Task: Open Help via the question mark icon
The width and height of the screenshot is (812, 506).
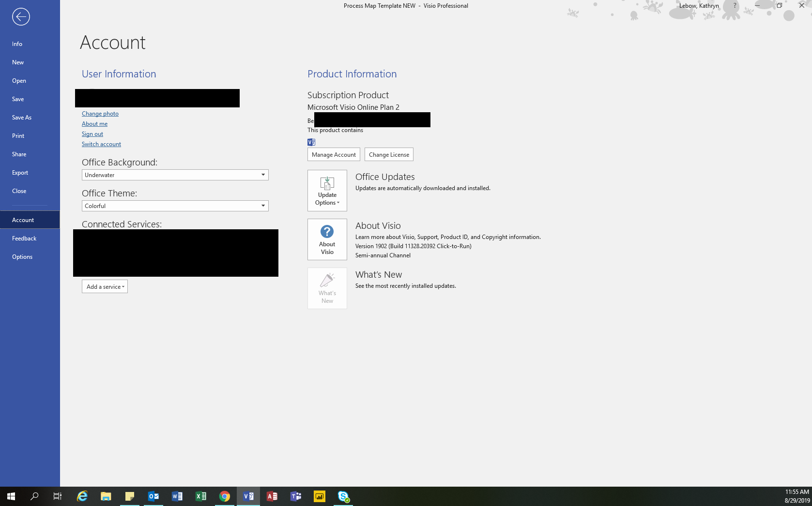Action: click(734, 5)
